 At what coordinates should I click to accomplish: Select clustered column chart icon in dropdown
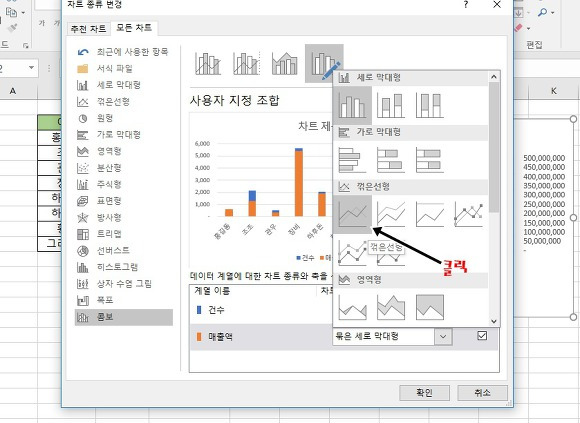[352, 106]
